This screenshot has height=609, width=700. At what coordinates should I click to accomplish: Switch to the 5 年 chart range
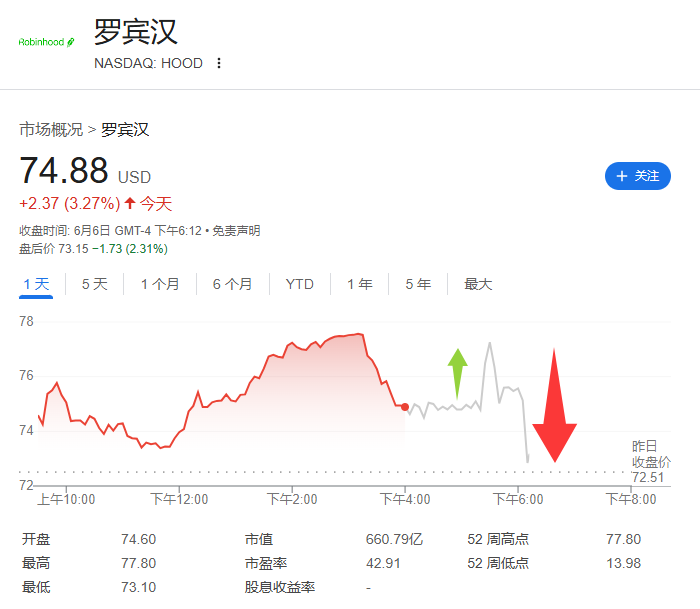418,284
